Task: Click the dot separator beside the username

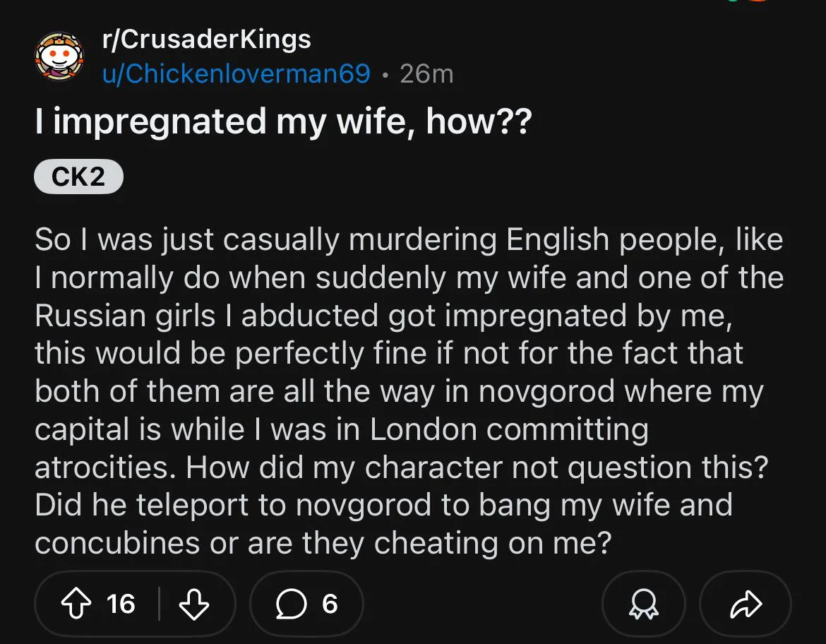Action: point(385,76)
